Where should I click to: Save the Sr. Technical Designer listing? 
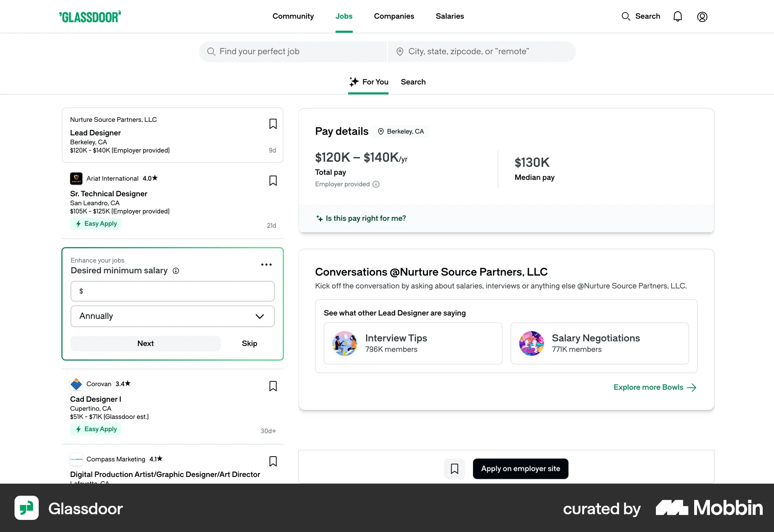(x=273, y=181)
